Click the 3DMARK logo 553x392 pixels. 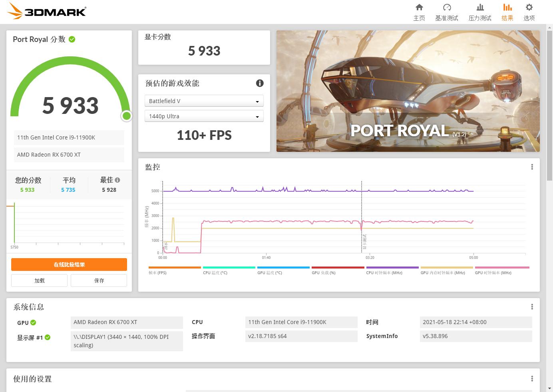coord(46,11)
